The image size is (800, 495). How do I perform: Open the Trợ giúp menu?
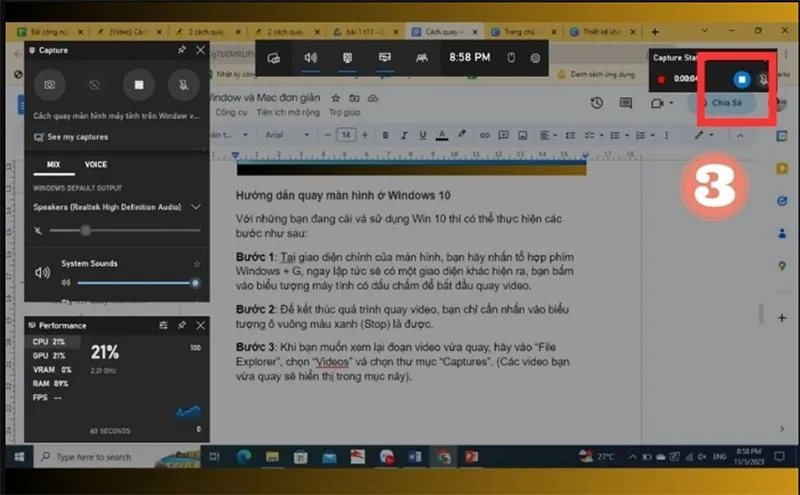coord(344,112)
